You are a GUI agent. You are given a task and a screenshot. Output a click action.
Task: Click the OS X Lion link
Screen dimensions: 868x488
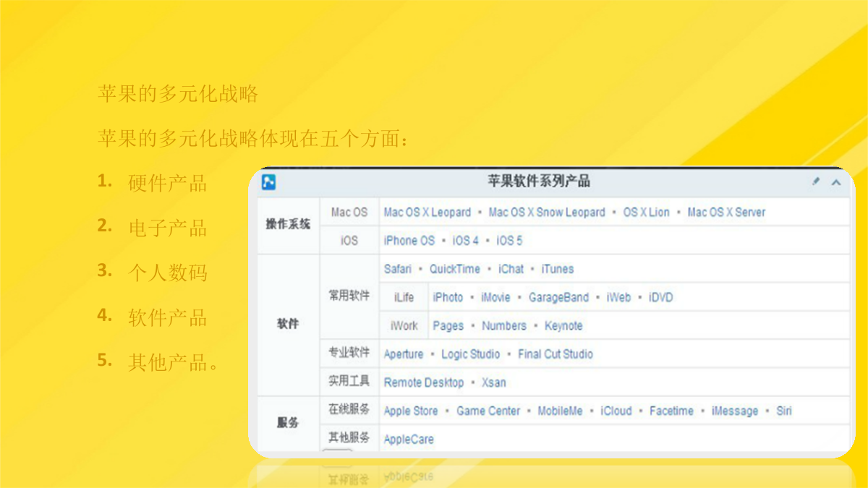coord(647,213)
